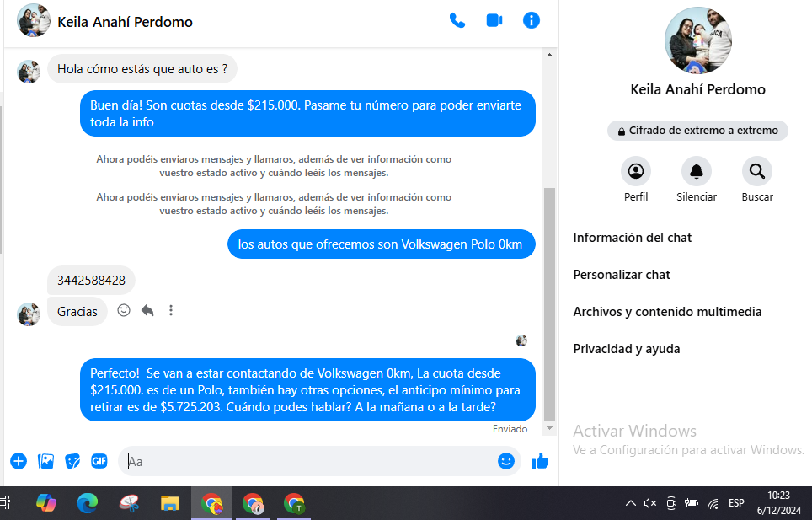React with emoji to Gracias message
The image size is (812, 520).
point(124,310)
